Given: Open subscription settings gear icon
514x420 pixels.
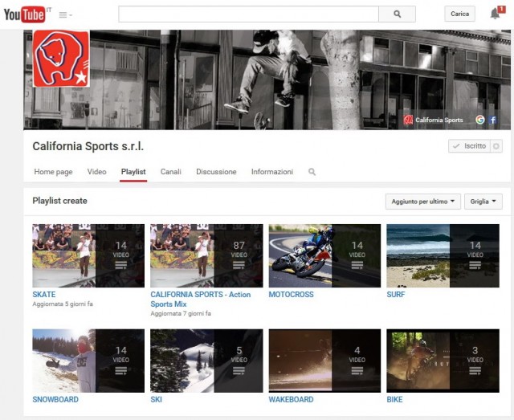Looking at the screenshot, I should (x=496, y=146).
